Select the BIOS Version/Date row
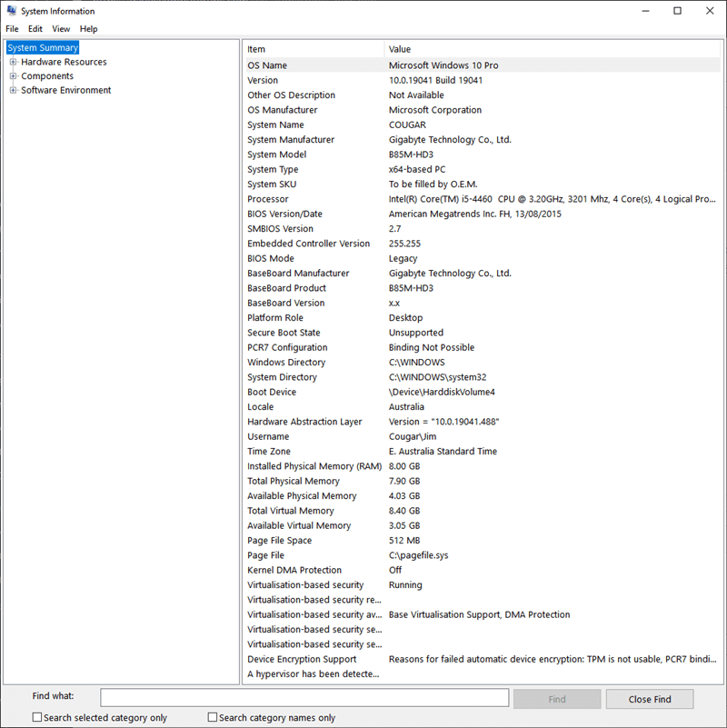727x728 pixels. tap(483, 214)
